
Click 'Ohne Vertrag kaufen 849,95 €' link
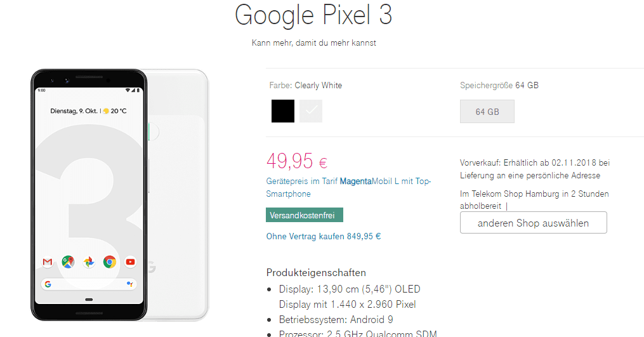pyautogui.click(x=323, y=236)
